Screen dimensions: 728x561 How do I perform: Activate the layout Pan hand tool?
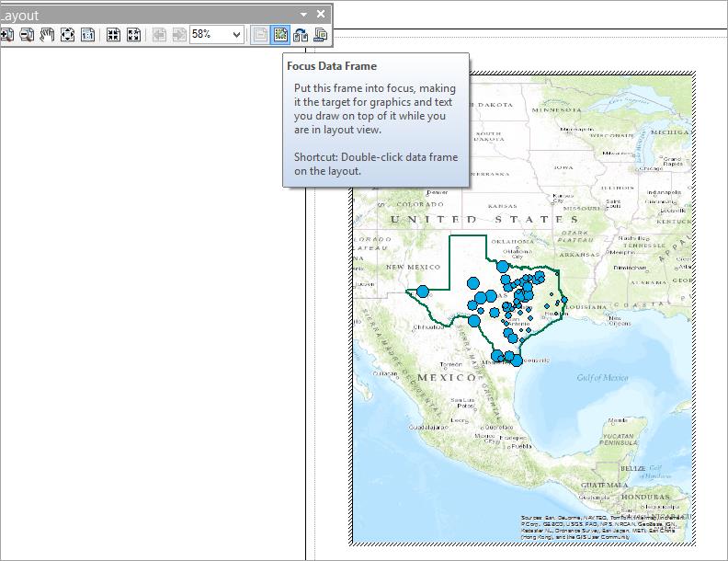[47, 35]
